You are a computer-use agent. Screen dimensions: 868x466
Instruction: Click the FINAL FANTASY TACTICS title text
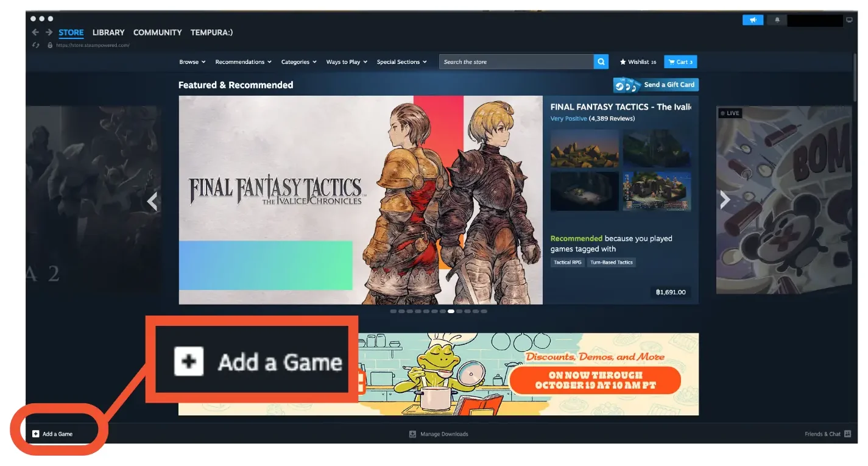pyautogui.click(x=621, y=107)
